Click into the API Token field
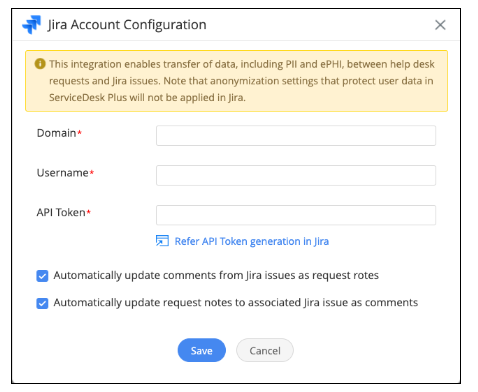This screenshot has width=478, height=392. click(x=296, y=215)
